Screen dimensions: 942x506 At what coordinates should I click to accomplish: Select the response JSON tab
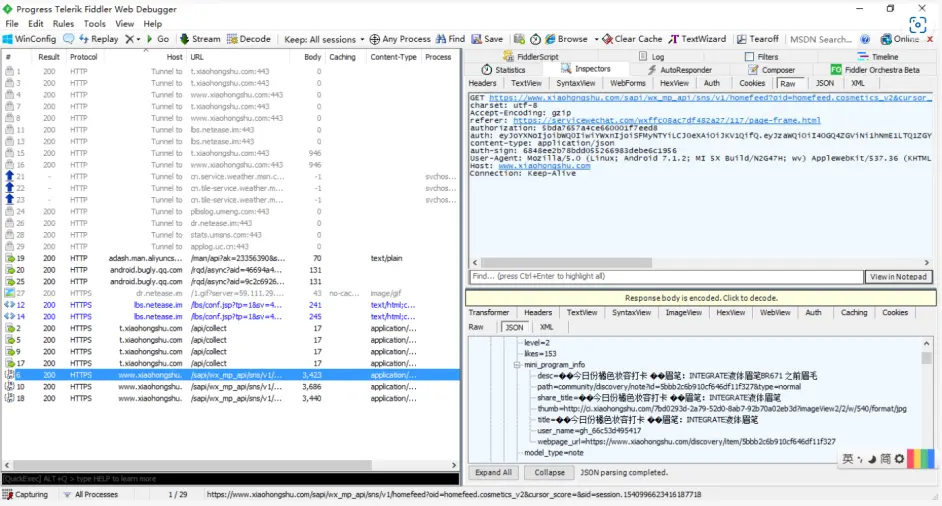tap(514, 327)
